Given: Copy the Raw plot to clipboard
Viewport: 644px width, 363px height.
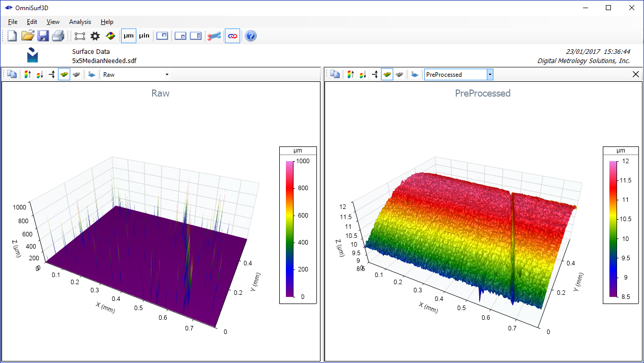Looking at the screenshot, I should coord(11,74).
